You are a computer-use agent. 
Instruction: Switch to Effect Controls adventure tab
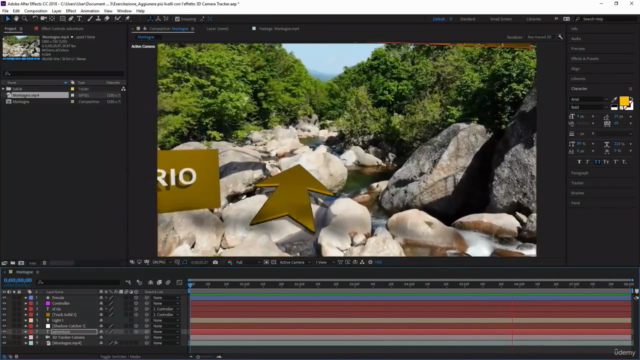coord(62,29)
